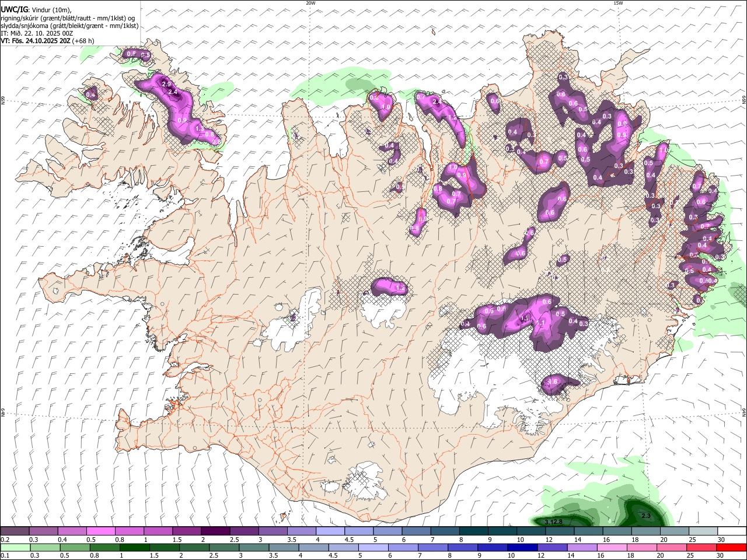Screen dimensions: 747x560
Task: Click the UWC/IG title in the legend box
Action: (x=14, y=9)
